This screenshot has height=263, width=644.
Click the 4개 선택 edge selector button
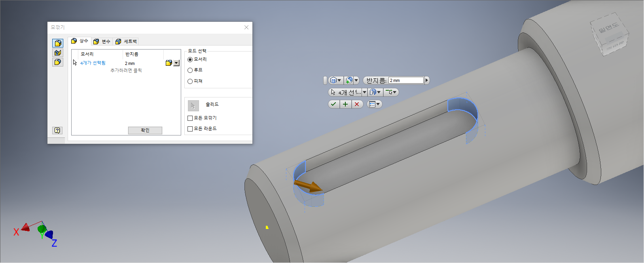(x=345, y=92)
